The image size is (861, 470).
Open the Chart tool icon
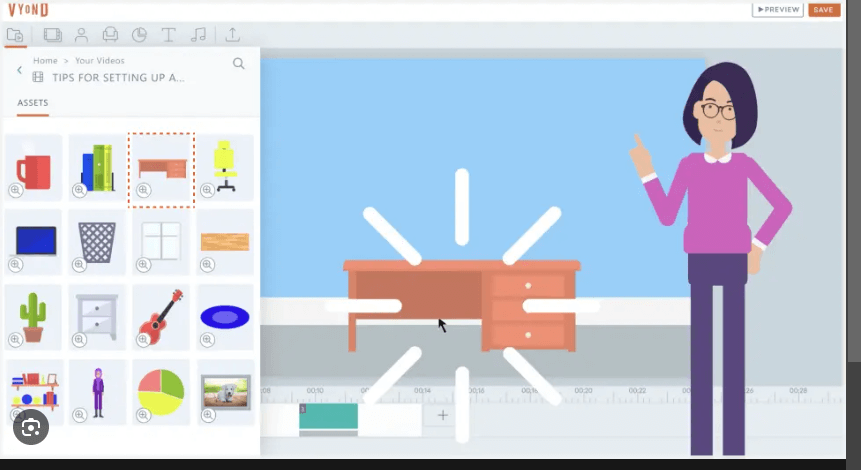click(139, 35)
